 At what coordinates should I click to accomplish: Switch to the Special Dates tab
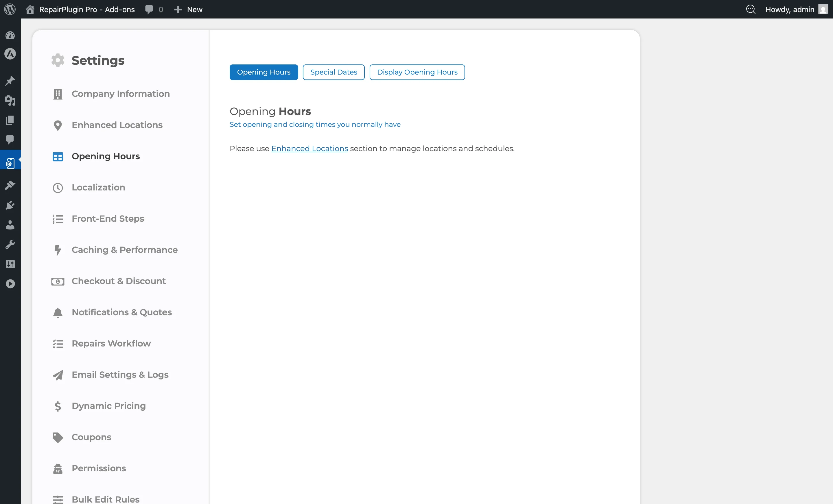click(x=333, y=72)
